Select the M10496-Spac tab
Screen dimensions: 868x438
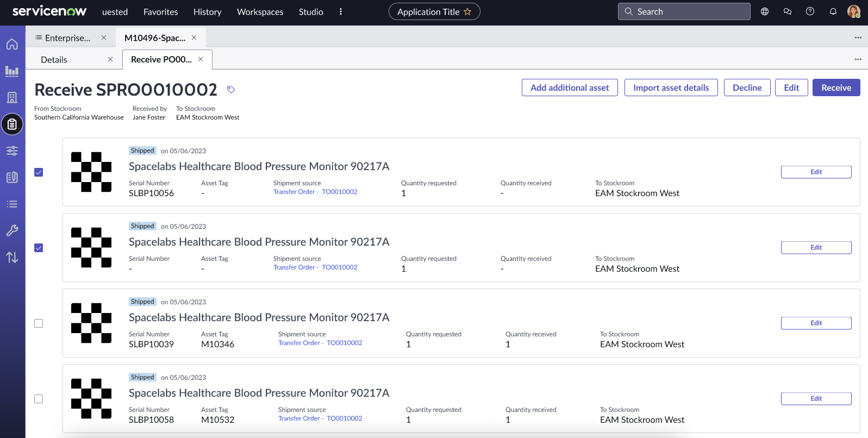(155, 37)
